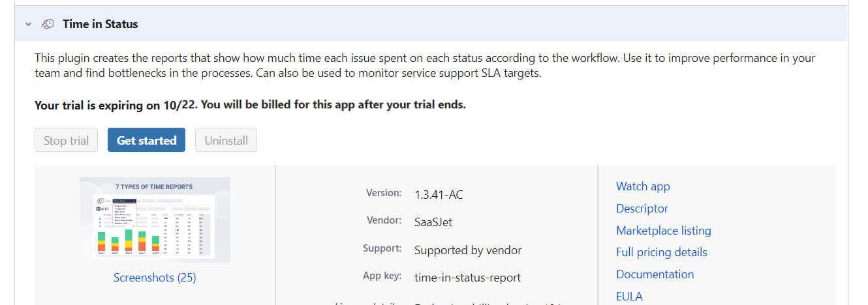Open the Descriptor link
This screenshot has width=868, height=305.
[x=642, y=209]
